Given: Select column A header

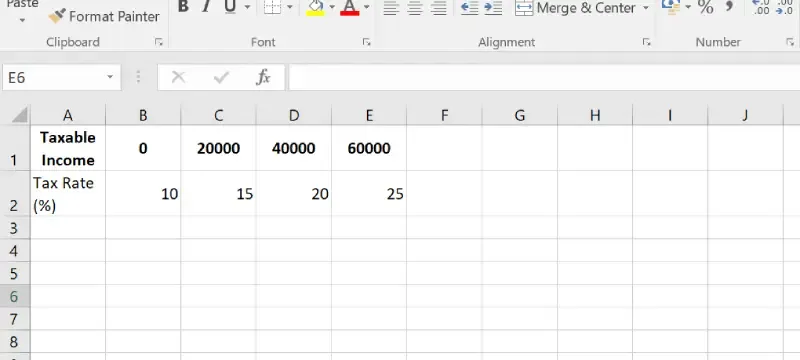Looking at the screenshot, I should pyautogui.click(x=68, y=116).
